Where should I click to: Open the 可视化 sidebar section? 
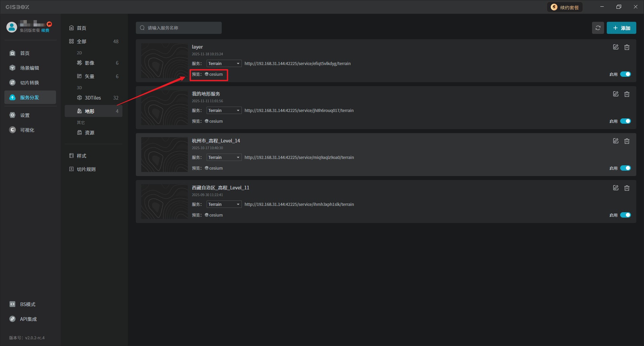27,130
